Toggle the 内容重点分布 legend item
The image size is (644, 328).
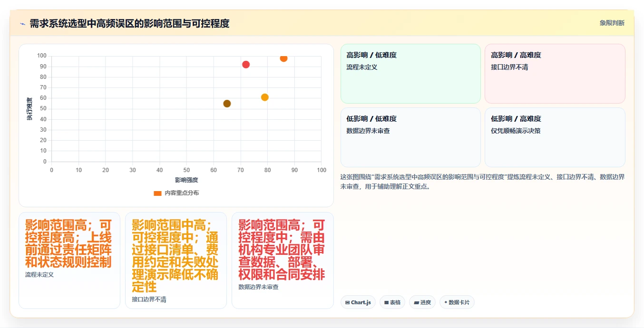(176, 193)
